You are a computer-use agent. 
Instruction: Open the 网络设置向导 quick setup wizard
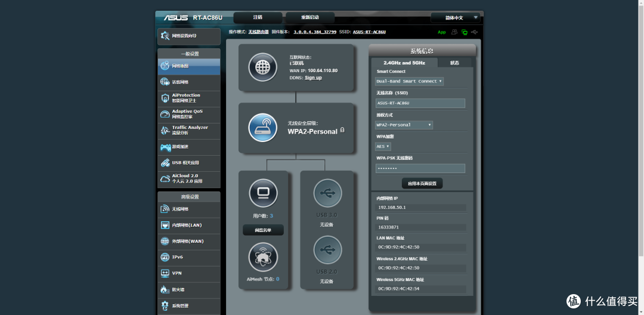point(189,36)
